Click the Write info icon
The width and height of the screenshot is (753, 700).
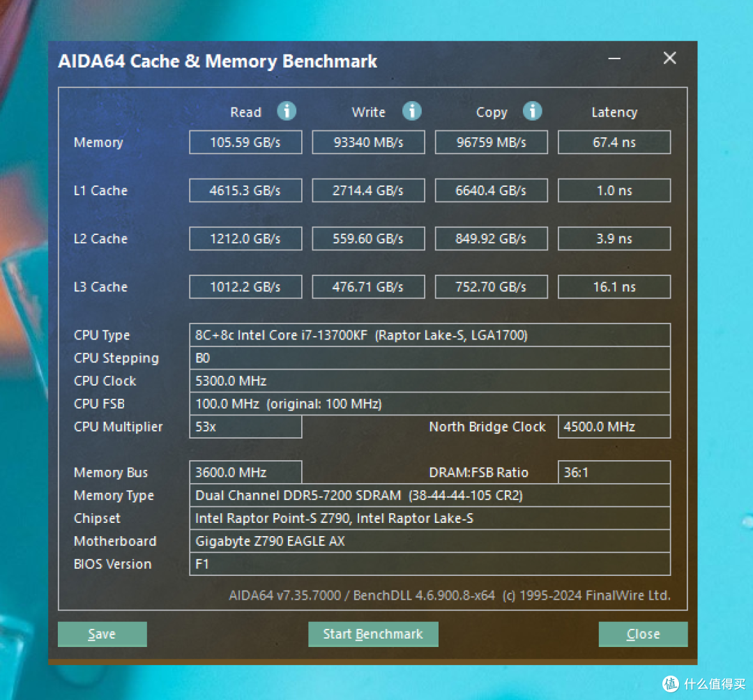pyautogui.click(x=411, y=112)
